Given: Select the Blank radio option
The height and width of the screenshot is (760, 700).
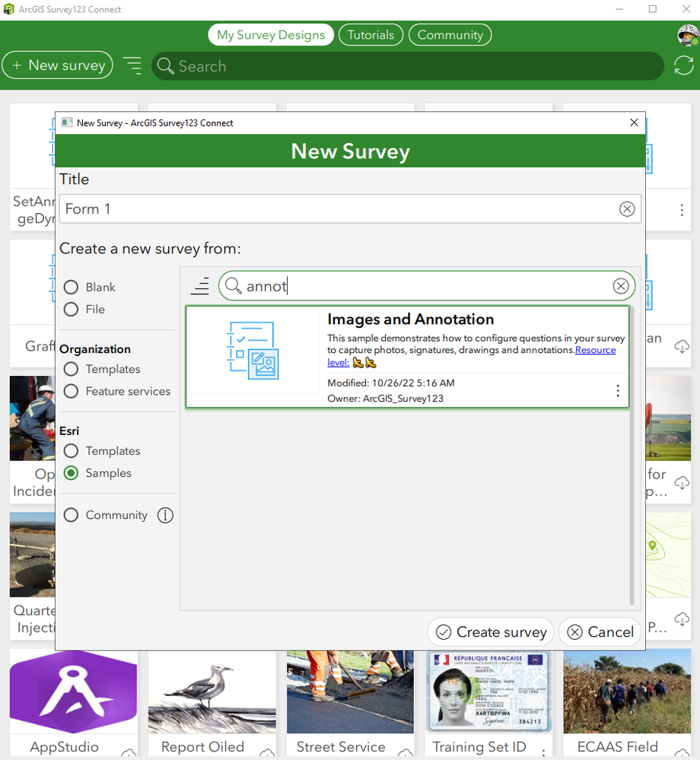Looking at the screenshot, I should 71,287.
